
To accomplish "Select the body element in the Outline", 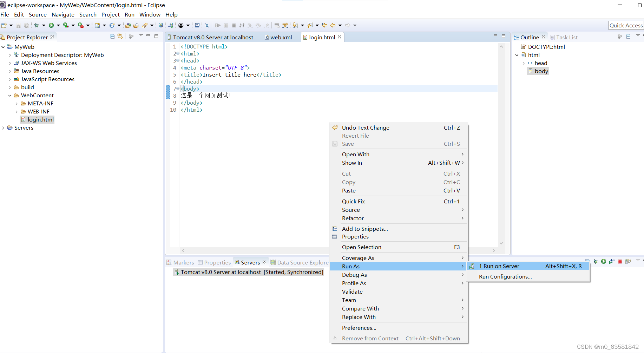I will pyautogui.click(x=541, y=71).
